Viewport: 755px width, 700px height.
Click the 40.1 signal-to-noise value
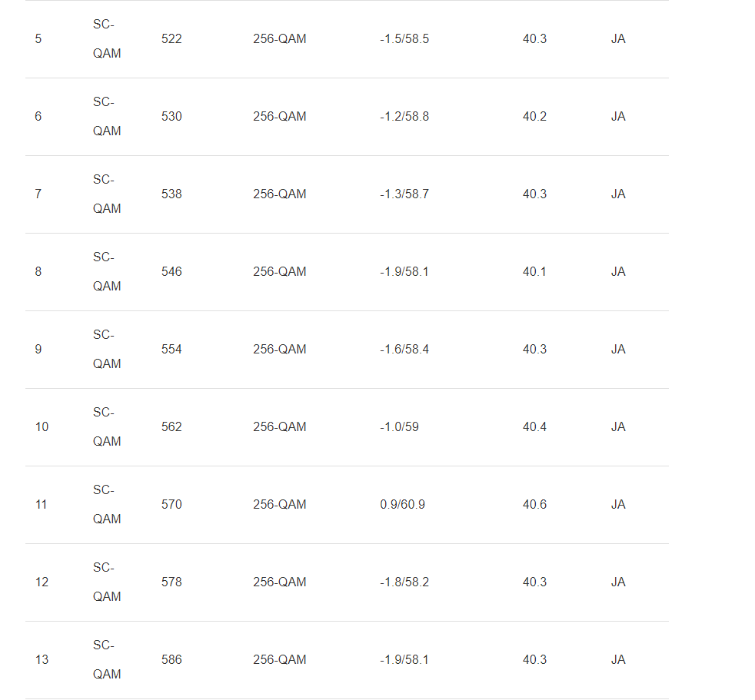[x=534, y=272]
